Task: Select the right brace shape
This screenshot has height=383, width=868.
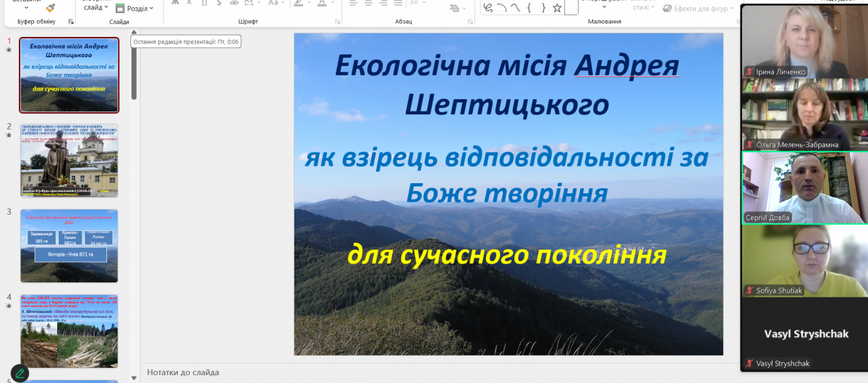Action: [x=543, y=7]
